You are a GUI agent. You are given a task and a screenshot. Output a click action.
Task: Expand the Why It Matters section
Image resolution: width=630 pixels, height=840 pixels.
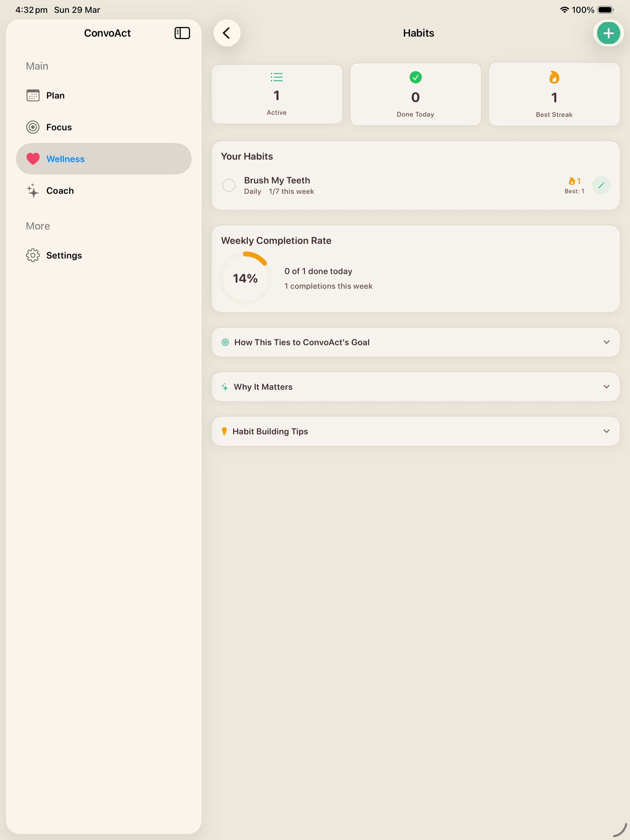415,387
